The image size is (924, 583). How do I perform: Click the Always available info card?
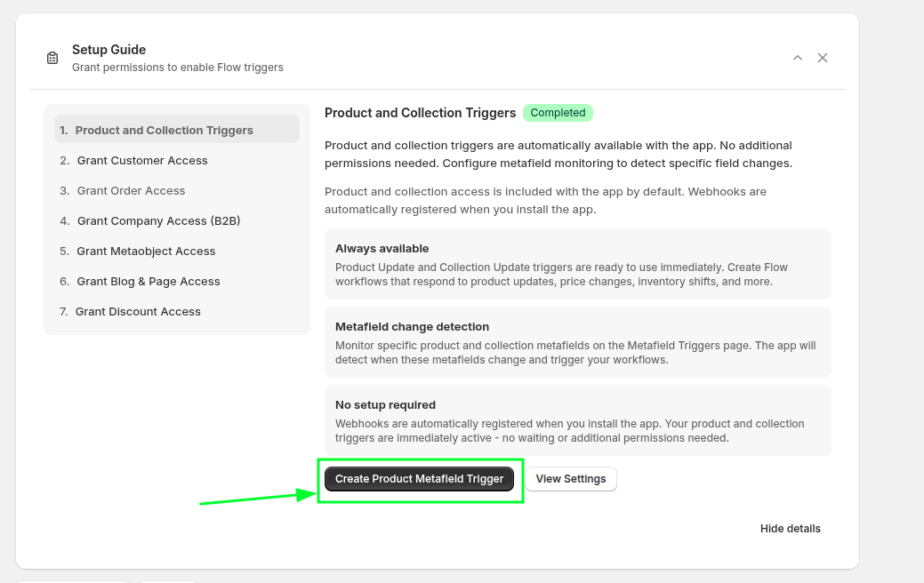tap(577, 264)
